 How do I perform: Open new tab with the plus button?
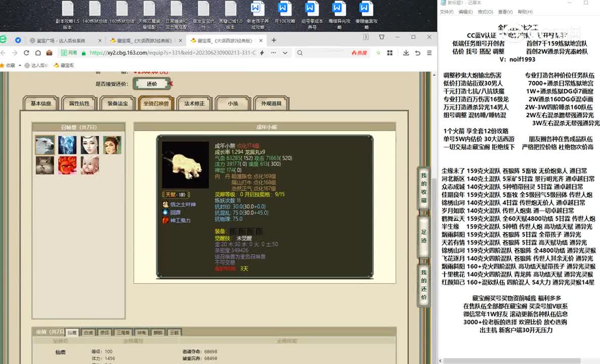coord(274,40)
